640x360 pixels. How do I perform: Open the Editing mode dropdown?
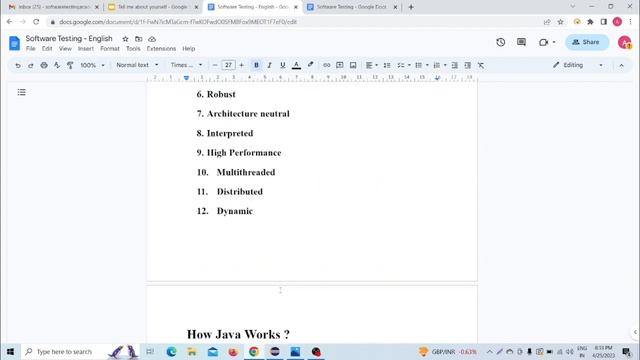click(577, 65)
